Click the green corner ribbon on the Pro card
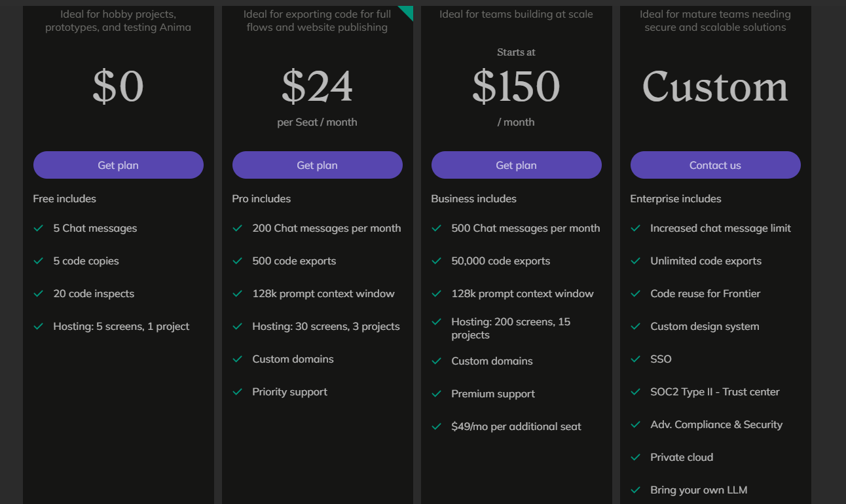Viewport: 846px width, 504px height. (407, 11)
